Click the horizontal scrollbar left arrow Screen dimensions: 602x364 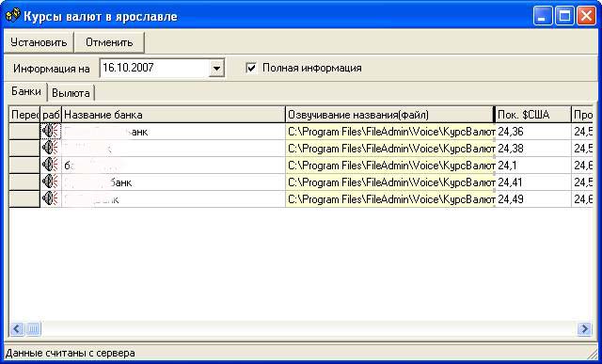pos(17,328)
